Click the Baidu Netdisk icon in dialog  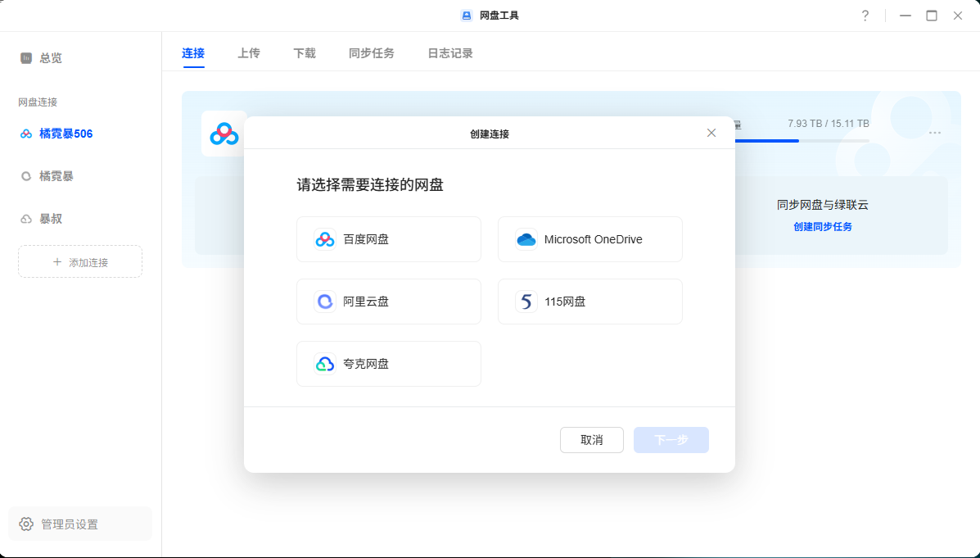tap(324, 239)
